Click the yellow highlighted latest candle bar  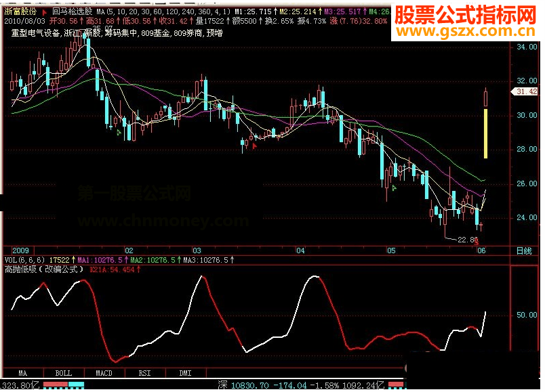click(x=485, y=133)
